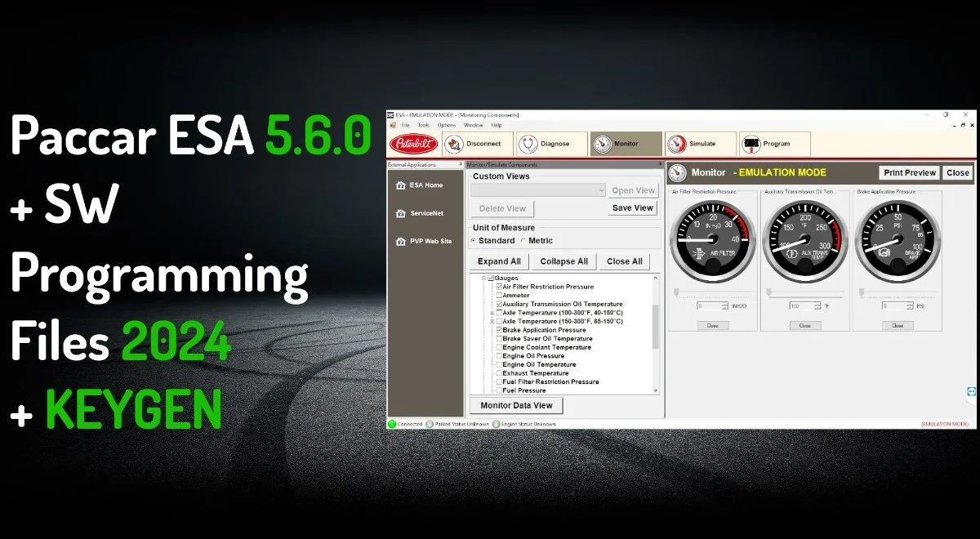Collapse the Gauges tree node

(483, 278)
